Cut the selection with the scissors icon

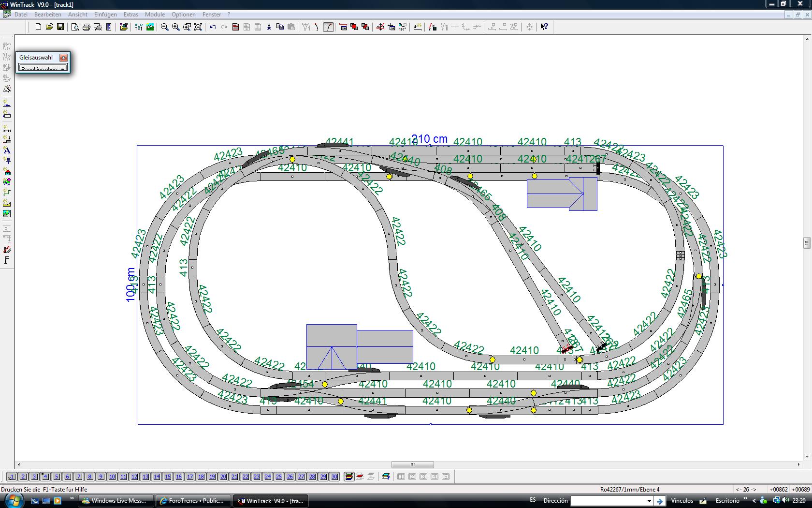[269, 27]
